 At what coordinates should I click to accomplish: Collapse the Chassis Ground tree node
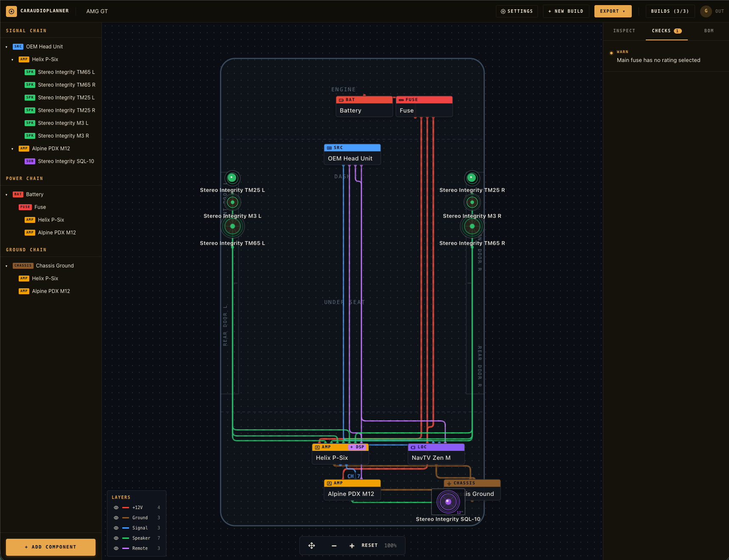tap(6, 266)
